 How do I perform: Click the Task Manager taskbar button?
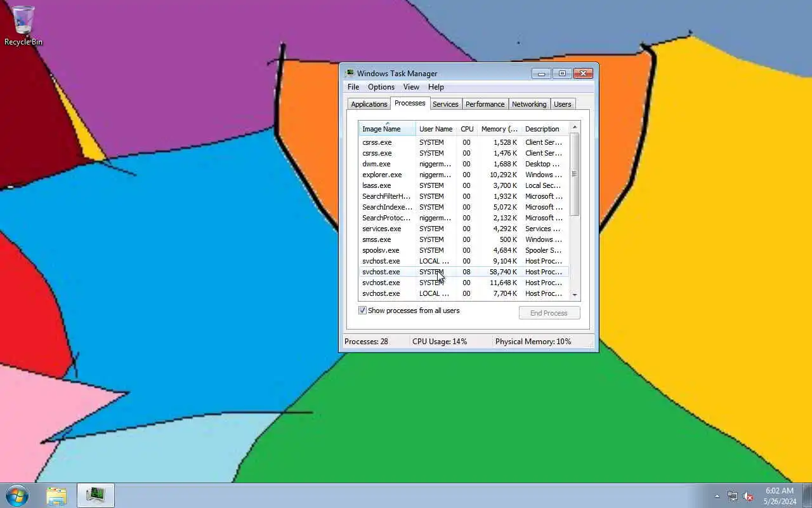coord(96,495)
